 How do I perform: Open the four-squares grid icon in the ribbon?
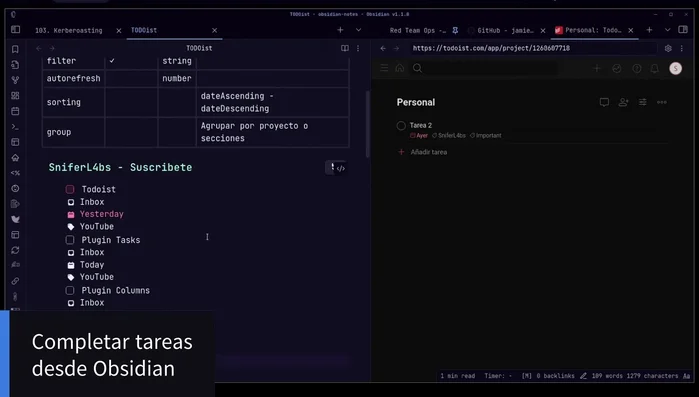coord(15,95)
